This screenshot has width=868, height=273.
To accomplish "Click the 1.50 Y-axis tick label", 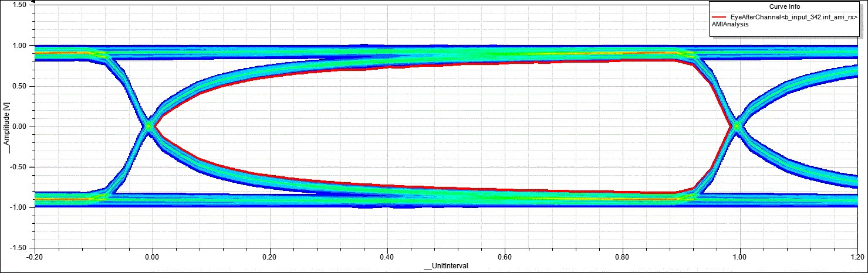I will point(21,5).
